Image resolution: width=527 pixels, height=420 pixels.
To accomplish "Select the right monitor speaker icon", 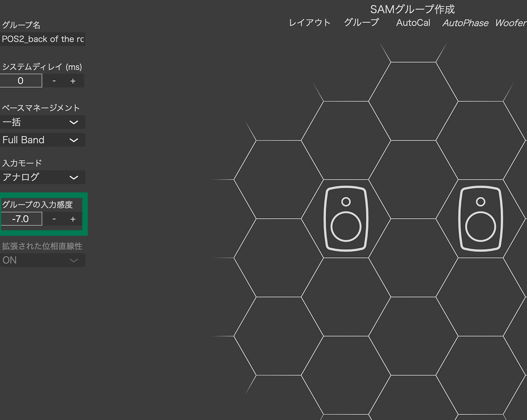I will pos(480,219).
